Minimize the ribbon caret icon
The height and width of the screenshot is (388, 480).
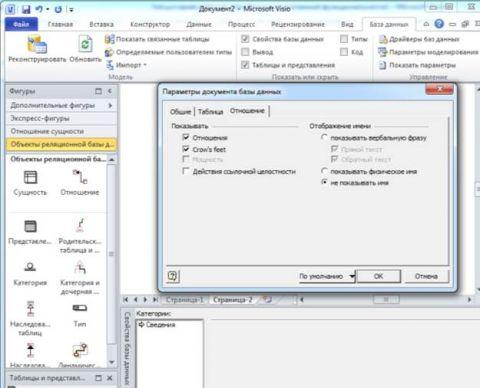coord(426,24)
